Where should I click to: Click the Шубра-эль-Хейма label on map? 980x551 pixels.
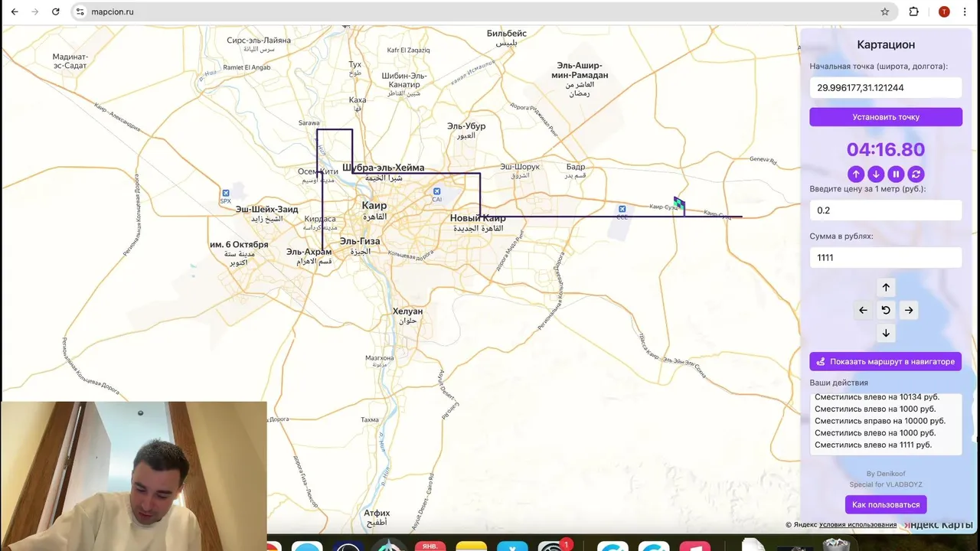point(383,168)
